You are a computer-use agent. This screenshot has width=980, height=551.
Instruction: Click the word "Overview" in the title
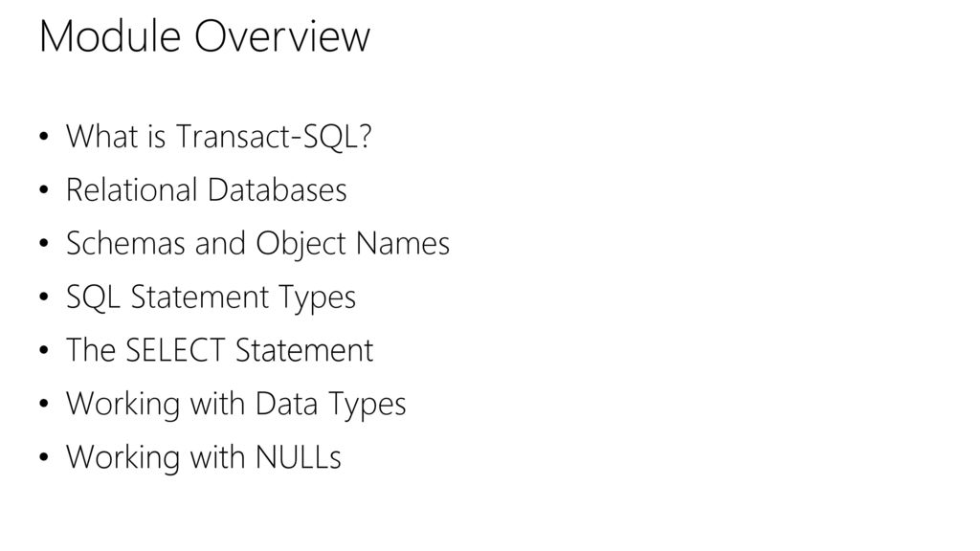pyautogui.click(x=282, y=36)
